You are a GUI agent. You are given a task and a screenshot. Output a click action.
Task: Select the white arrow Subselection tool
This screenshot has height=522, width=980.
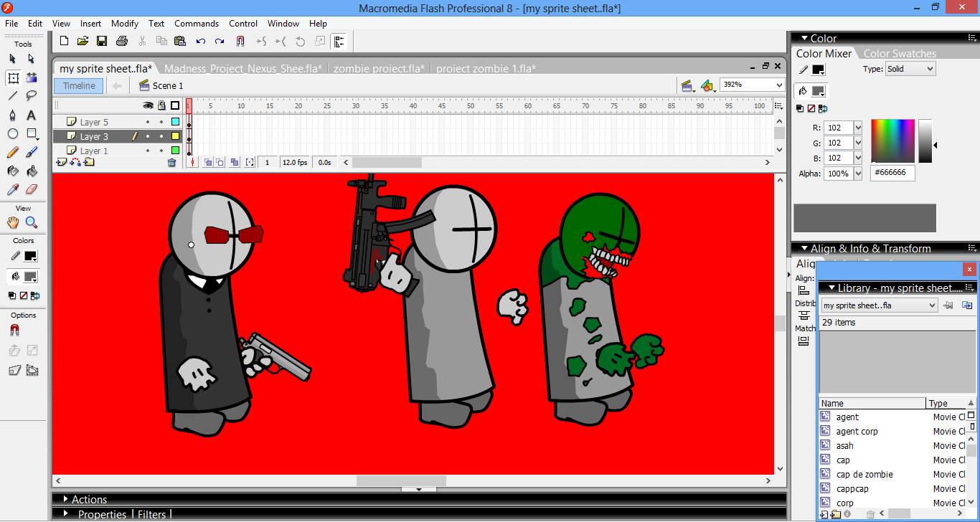pos(32,59)
